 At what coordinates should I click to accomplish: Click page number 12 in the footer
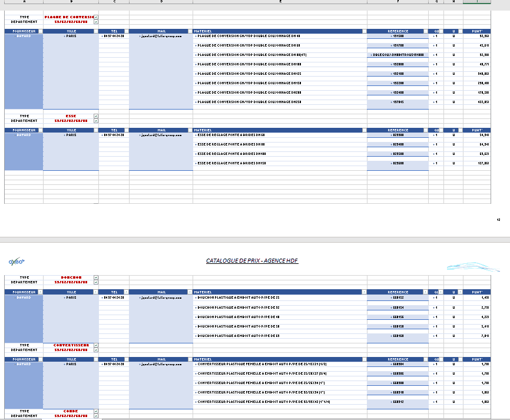point(498,220)
